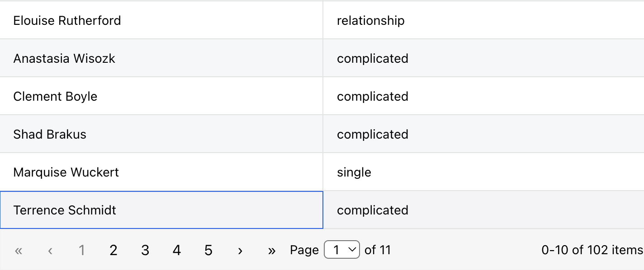Open the page selector dropdown showing 1
This screenshot has height=270, width=644.
pyautogui.click(x=341, y=249)
